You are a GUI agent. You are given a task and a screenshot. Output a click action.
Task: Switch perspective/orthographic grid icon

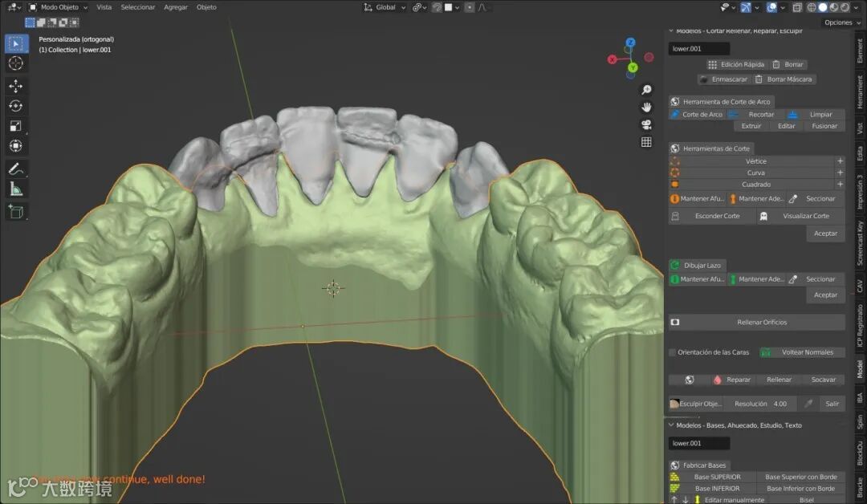(x=645, y=143)
